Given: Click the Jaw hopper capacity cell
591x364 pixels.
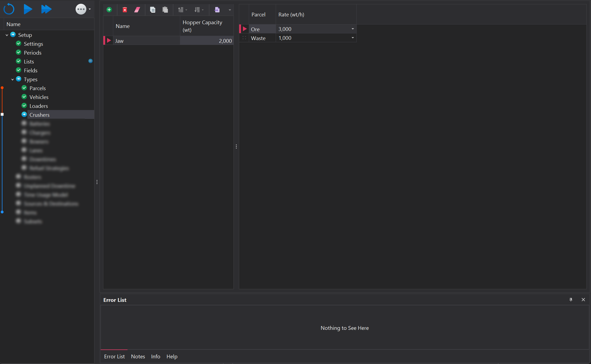Looking at the screenshot, I should (x=207, y=41).
